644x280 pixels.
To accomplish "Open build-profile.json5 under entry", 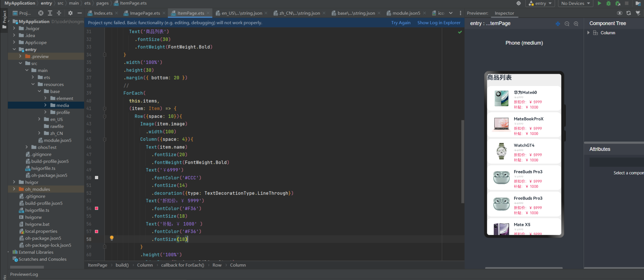I will point(50,161).
